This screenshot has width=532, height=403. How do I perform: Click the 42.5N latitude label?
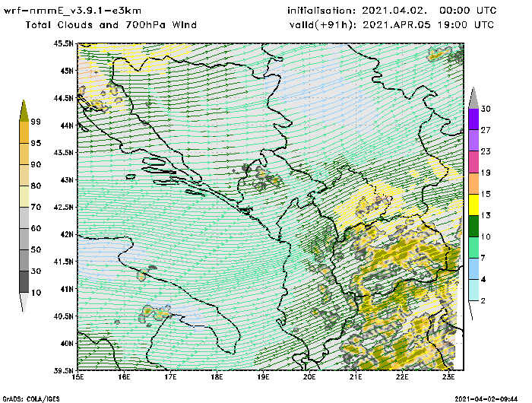(63, 207)
